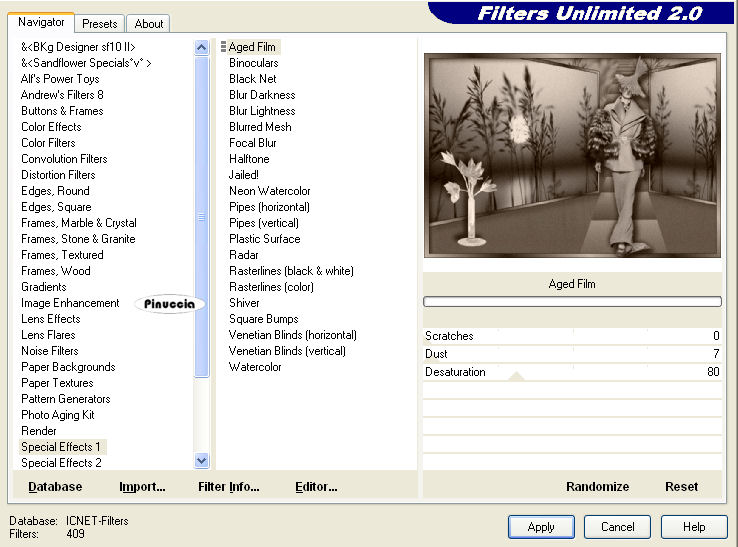Click the Randomize button
738x547 pixels.
pos(597,486)
